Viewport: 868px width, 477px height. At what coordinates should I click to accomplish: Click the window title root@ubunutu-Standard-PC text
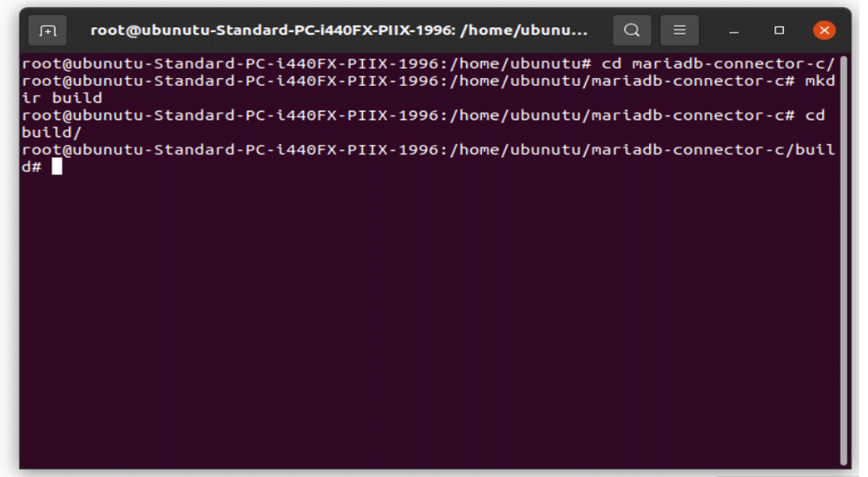[x=339, y=30]
